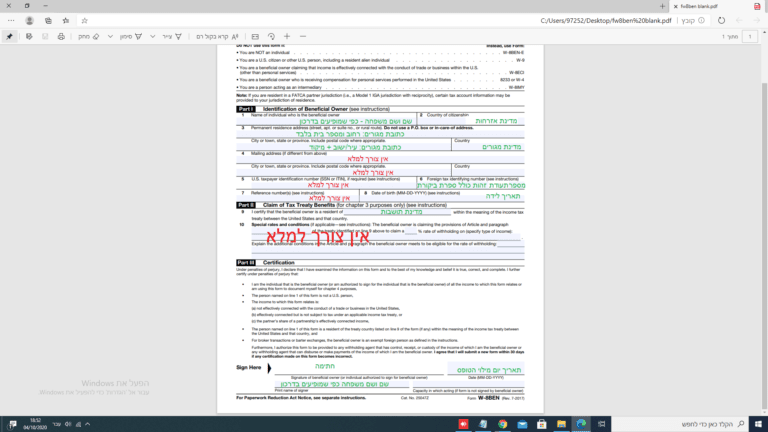Switch the keyboard language indicator (עבר)
Viewport: 768px width, 432px height.
(x=57, y=424)
